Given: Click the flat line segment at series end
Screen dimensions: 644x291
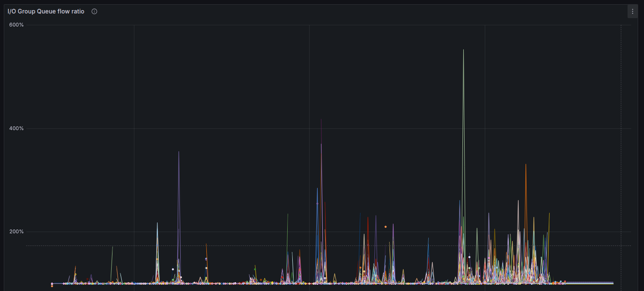Looking at the screenshot, I should click(590, 283).
